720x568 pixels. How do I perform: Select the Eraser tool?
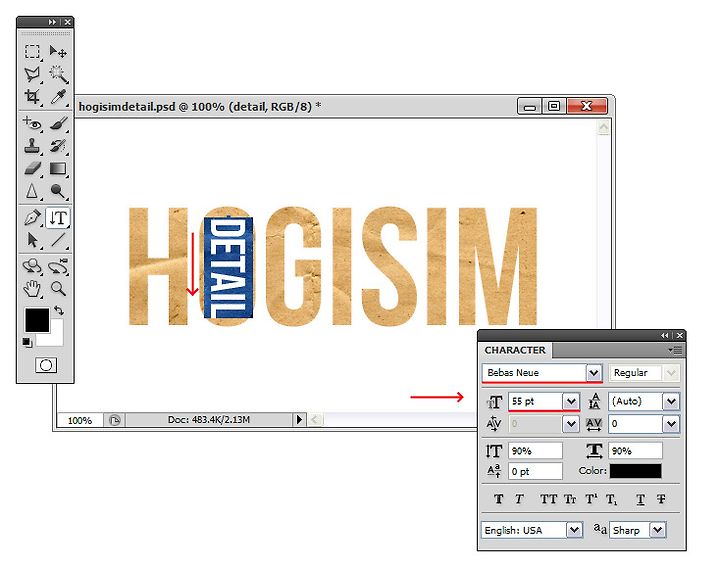pyautogui.click(x=32, y=169)
